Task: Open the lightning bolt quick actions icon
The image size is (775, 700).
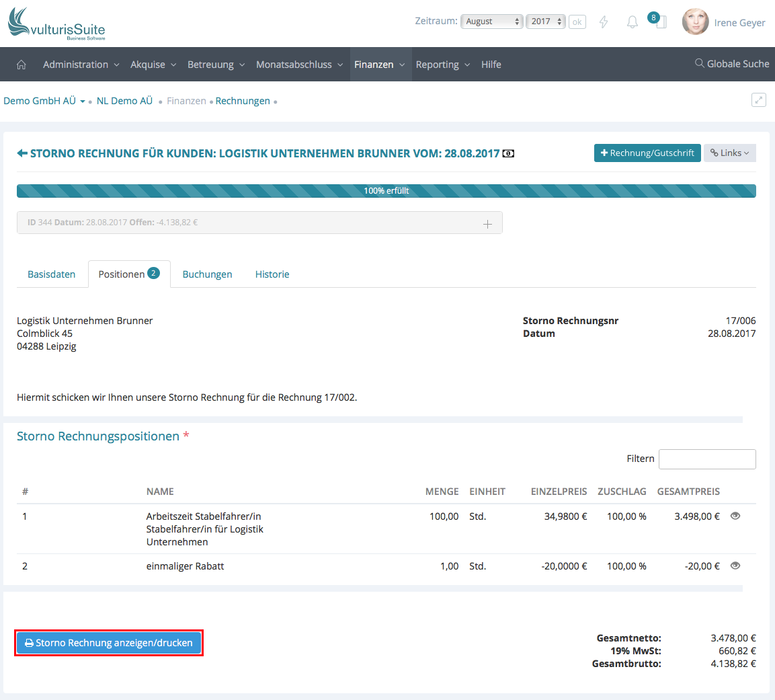Action: click(x=604, y=22)
